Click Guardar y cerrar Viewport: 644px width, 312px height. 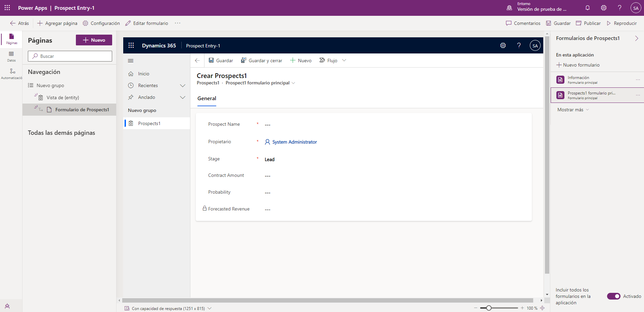point(262,61)
